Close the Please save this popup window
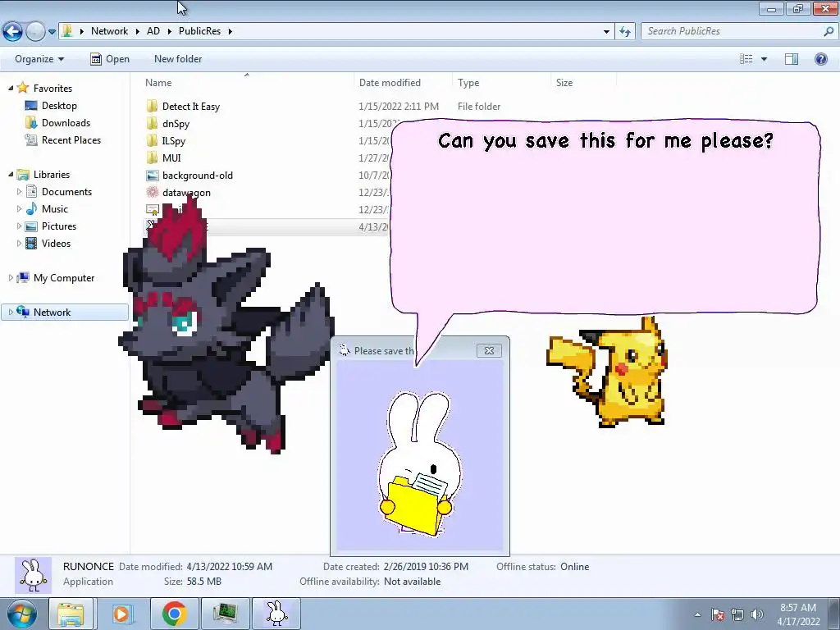 [489, 350]
